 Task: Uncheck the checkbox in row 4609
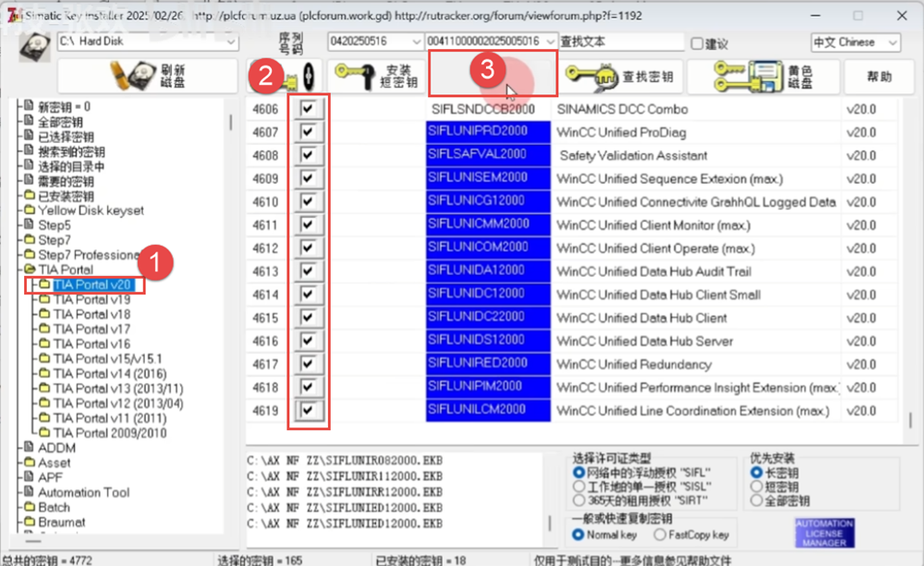(x=308, y=178)
